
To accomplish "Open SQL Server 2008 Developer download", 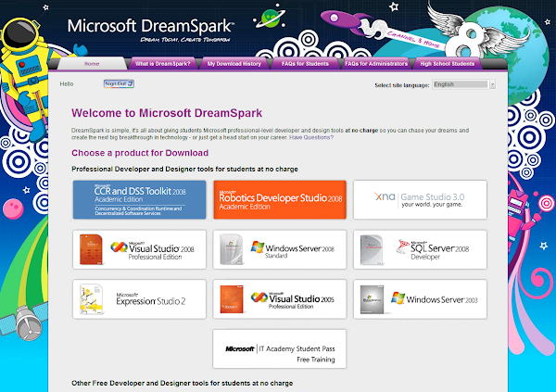I will [x=420, y=249].
